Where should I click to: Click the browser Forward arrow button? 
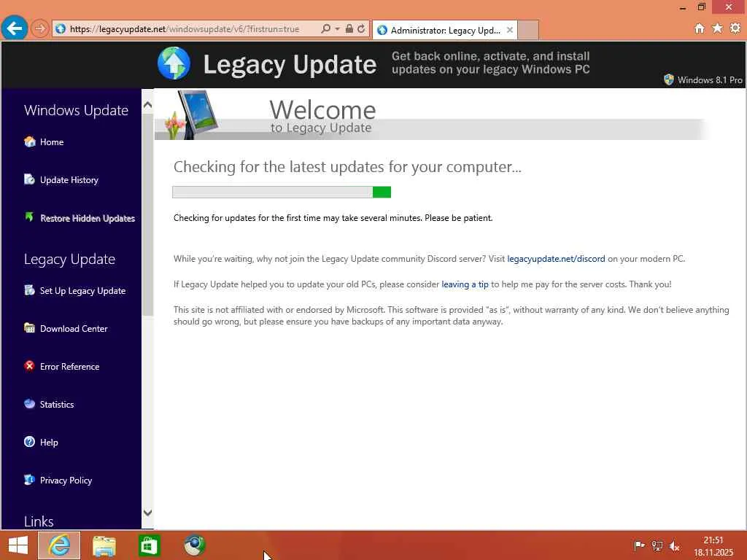(39, 29)
